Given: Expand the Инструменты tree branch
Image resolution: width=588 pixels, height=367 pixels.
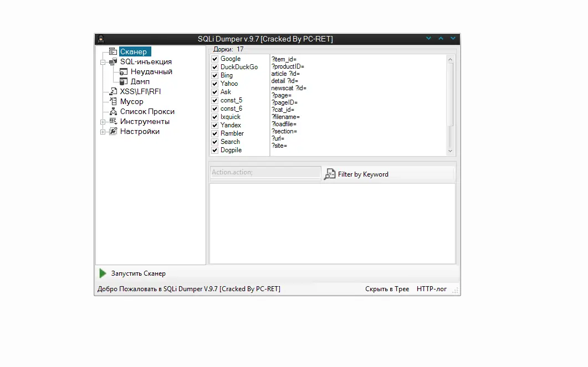Looking at the screenshot, I should point(102,121).
